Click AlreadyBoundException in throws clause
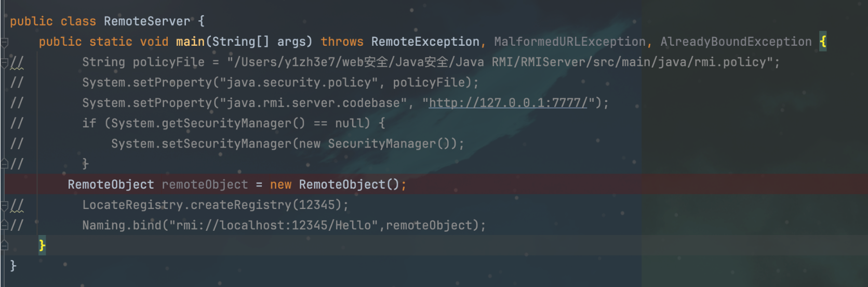 click(736, 42)
